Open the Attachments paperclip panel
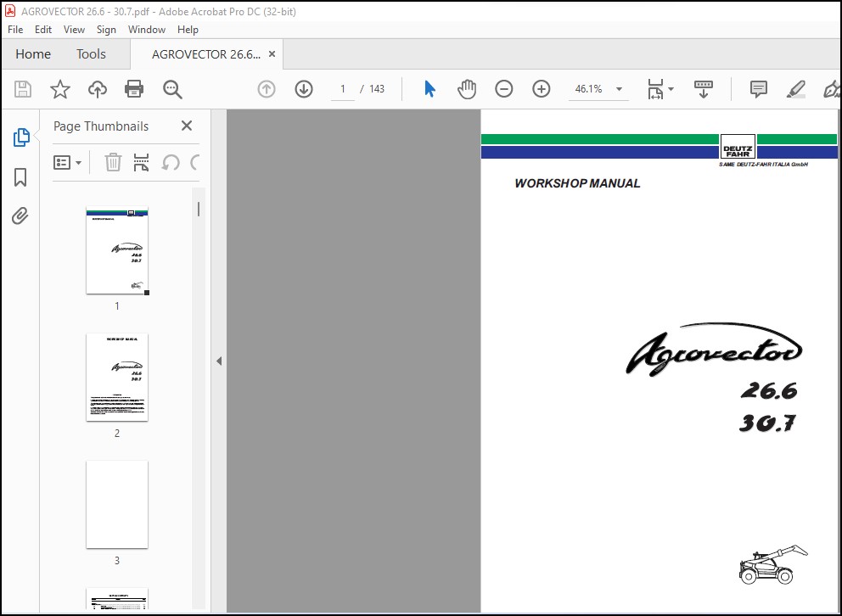This screenshot has width=842, height=616. coord(20,216)
